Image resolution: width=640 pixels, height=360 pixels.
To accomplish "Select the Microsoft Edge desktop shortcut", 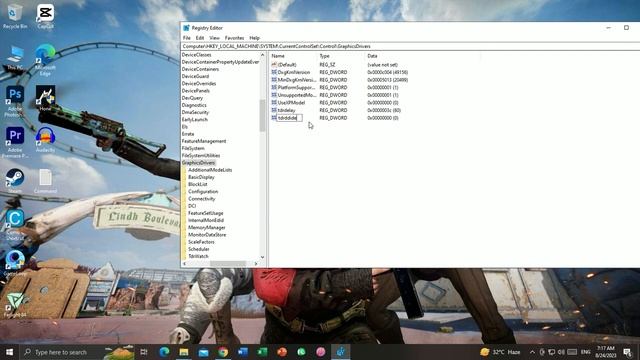I will (x=45, y=60).
